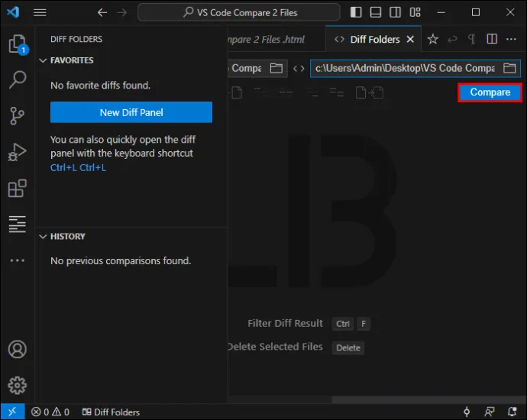Click 'No previous comparisons found.' text
Viewport: 527px width, 420px height.
[x=121, y=260]
